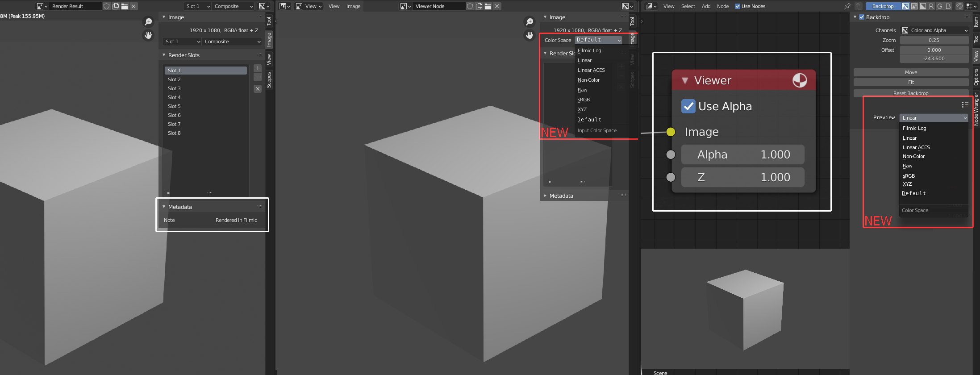Click Reset Backdrop button
This screenshot has width=980, height=375.
pyautogui.click(x=911, y=93)
